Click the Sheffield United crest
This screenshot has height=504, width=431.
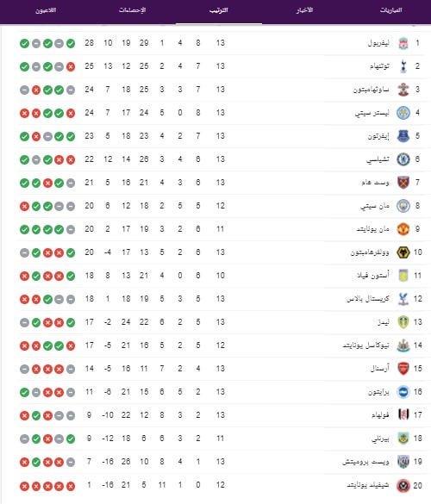coord(403,485)
